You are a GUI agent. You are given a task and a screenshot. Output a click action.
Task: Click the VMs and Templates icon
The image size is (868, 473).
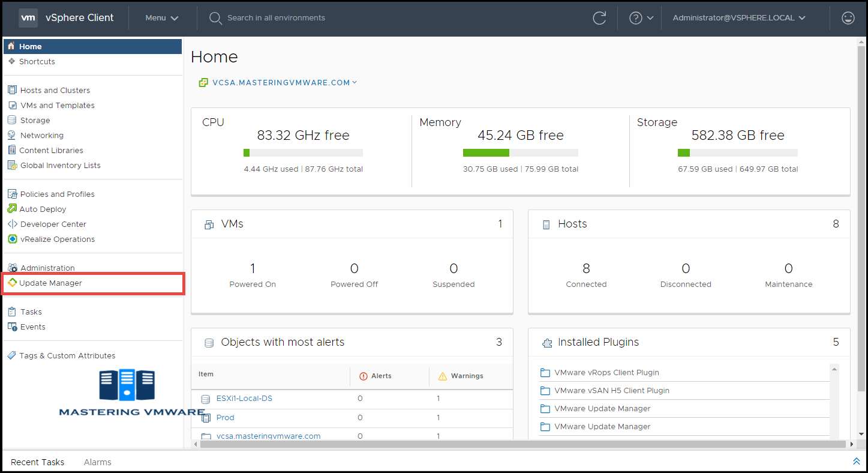12,105
